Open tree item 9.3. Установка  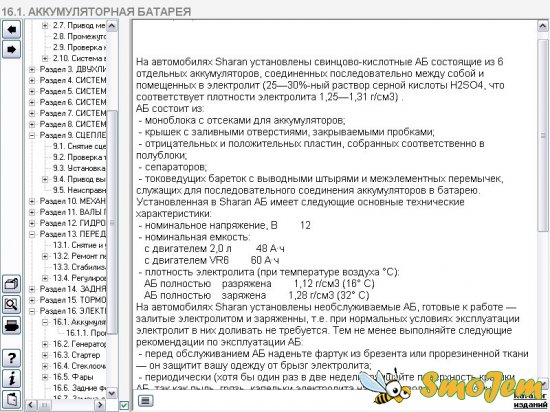79,168
